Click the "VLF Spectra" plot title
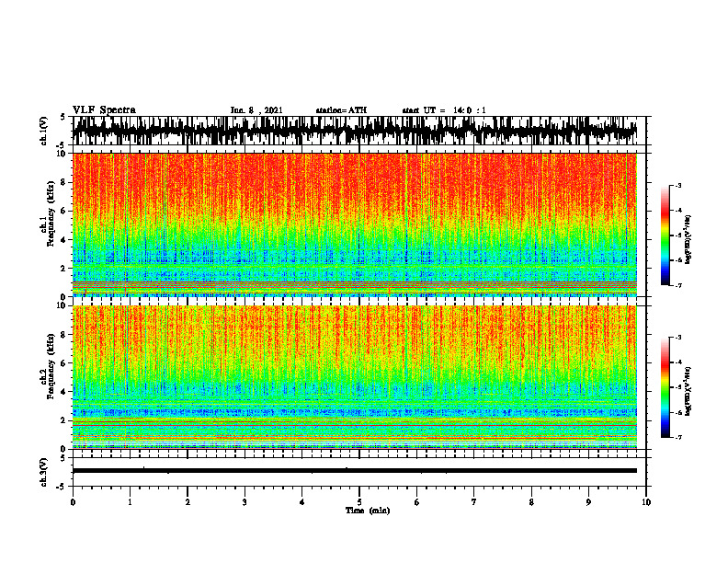 [x=104, y=110]
